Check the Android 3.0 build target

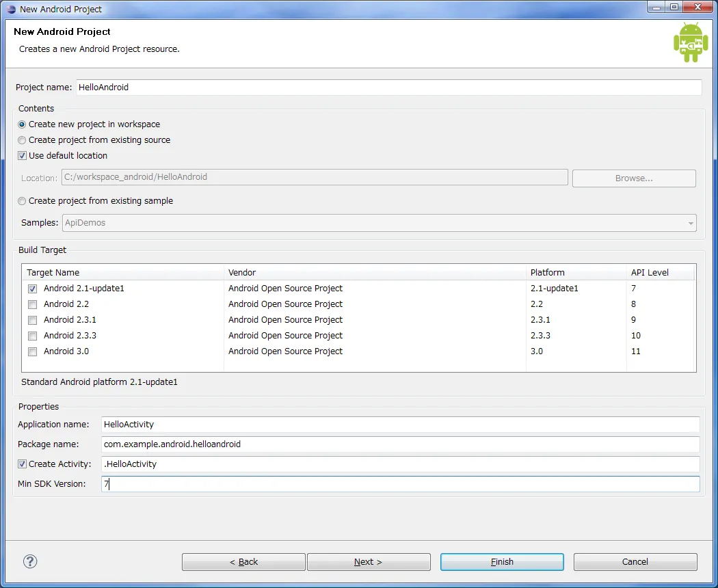point(33,351)
